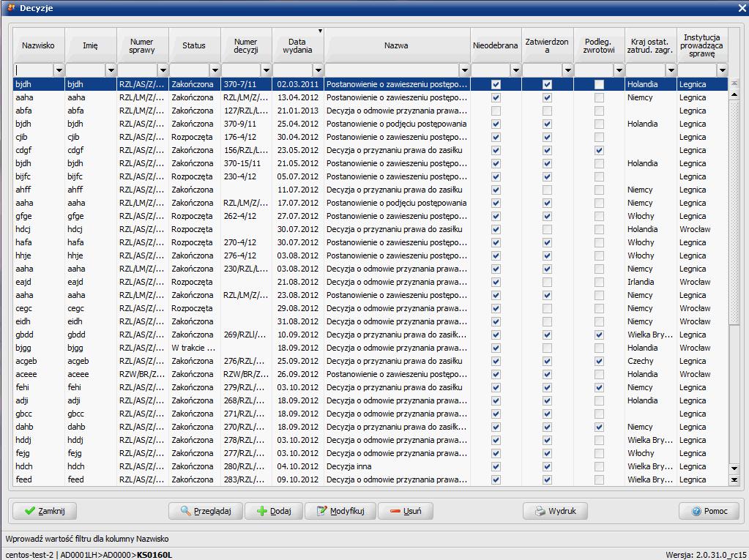The image size is (749, 560).
Task: Toggle Podleg. zwrotowi checkbox for acgeb row
Action: click(x=599, y=361)
